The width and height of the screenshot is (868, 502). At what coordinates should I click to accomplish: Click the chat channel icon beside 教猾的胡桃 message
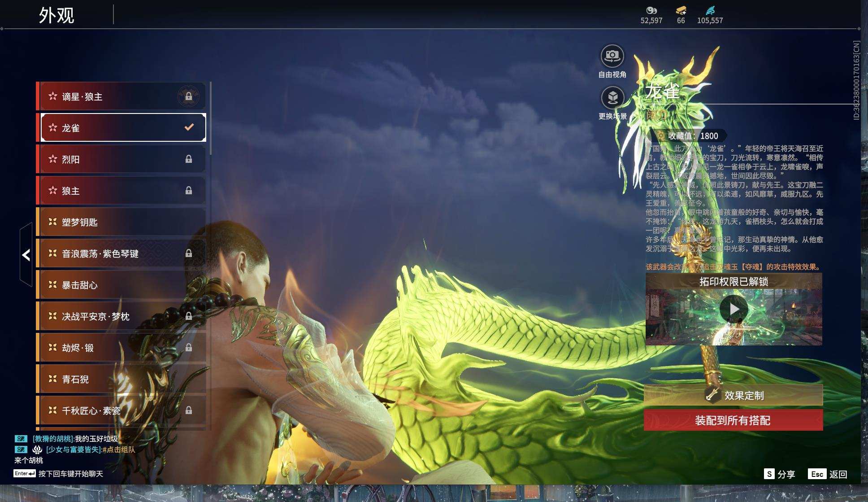[21, 439]
